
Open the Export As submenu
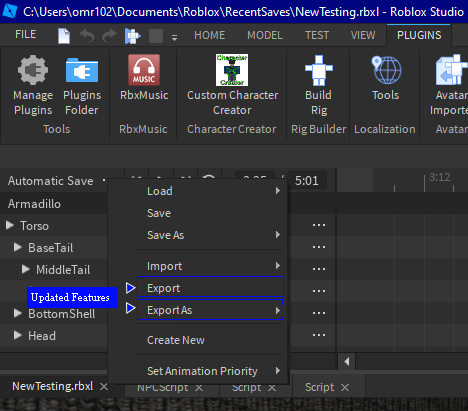point(210,310)
